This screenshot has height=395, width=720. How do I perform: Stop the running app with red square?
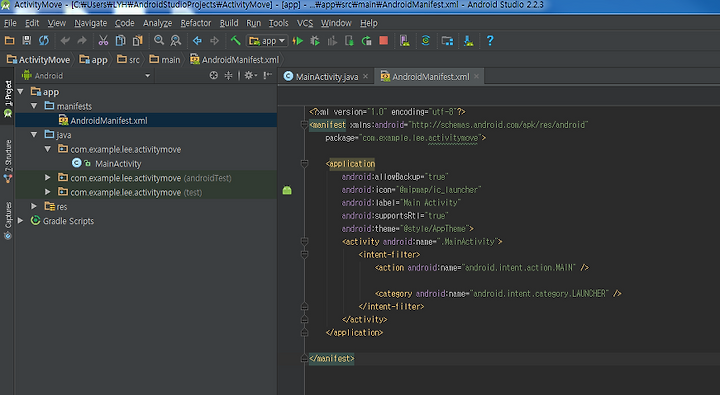[384, 41]
